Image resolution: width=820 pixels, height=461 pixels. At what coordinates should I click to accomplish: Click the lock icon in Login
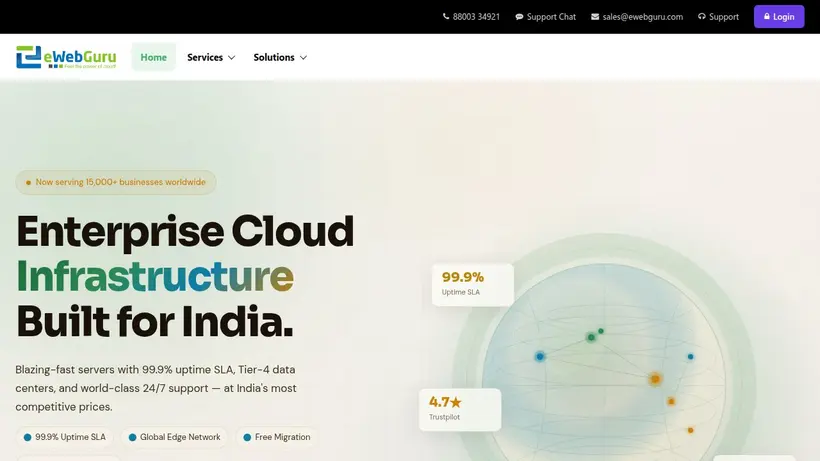(x=767, y=17)
